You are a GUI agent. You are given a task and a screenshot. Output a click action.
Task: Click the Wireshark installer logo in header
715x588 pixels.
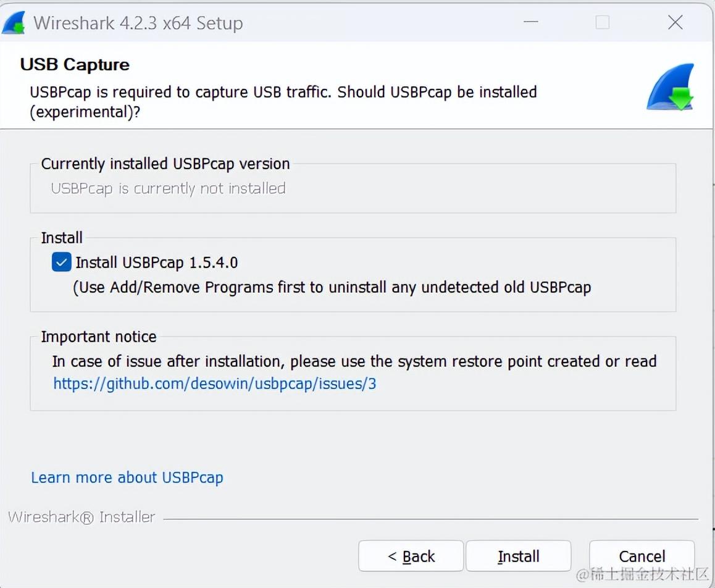(671, 86)
